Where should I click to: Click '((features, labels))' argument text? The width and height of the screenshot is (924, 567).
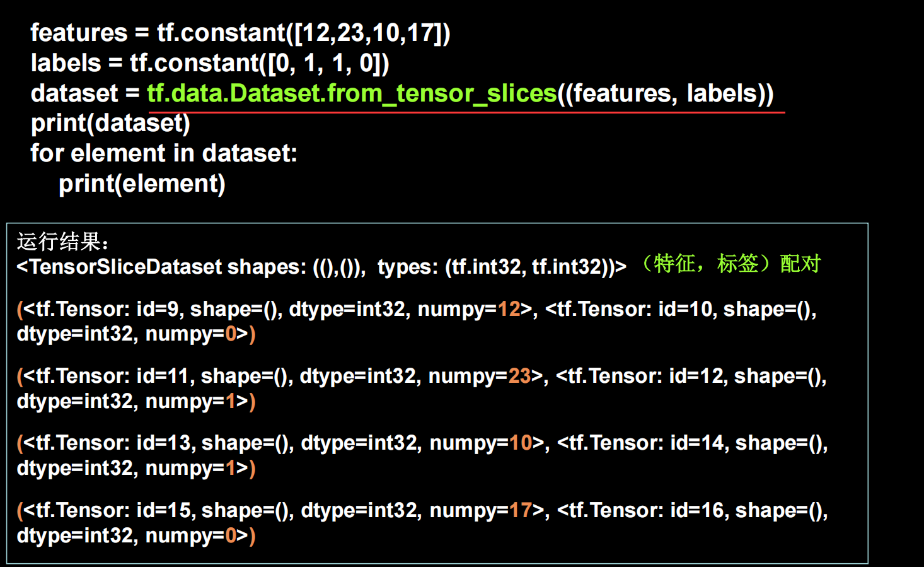point(666,93)
